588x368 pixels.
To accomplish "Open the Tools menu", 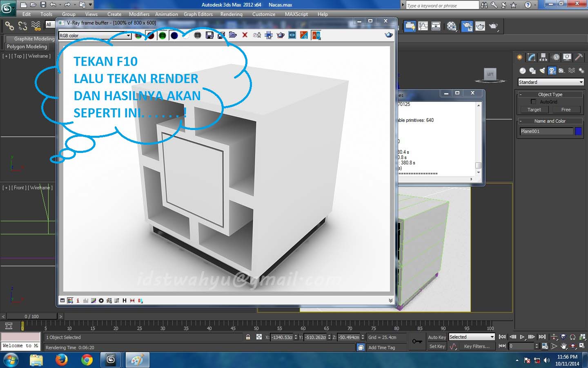I will 47,14.
